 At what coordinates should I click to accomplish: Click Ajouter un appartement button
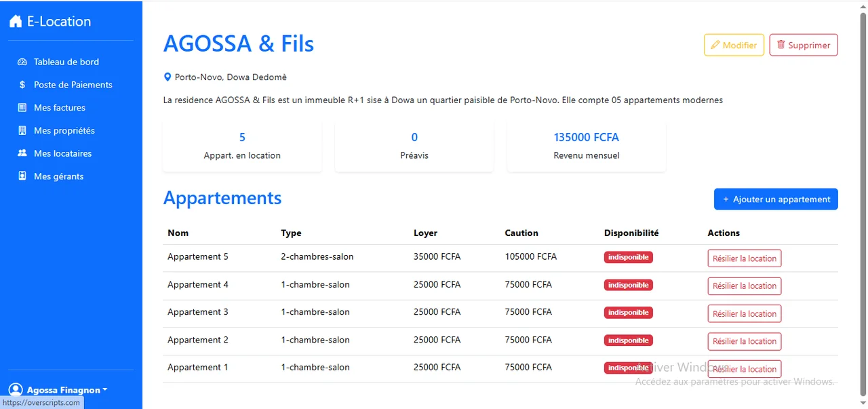776,199
